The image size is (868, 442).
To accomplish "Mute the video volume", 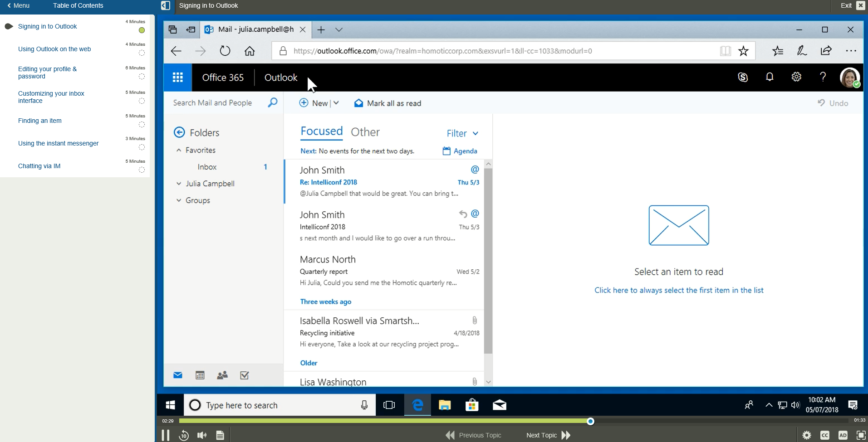I will pyautogui.click(x=202, y=435).
